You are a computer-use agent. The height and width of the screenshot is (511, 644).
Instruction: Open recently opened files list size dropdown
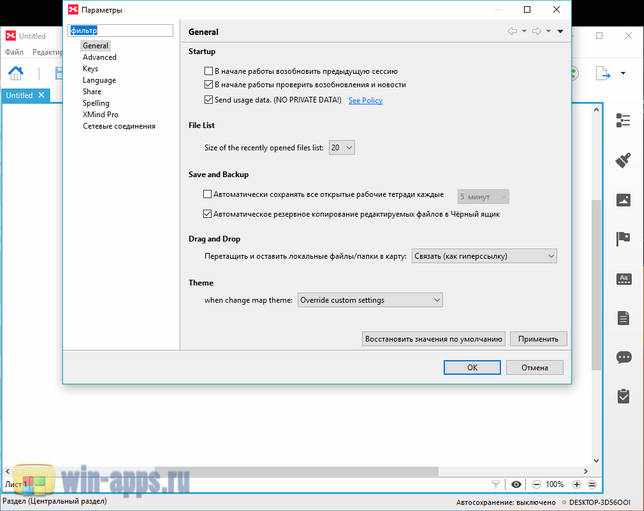tap(342, 148)
